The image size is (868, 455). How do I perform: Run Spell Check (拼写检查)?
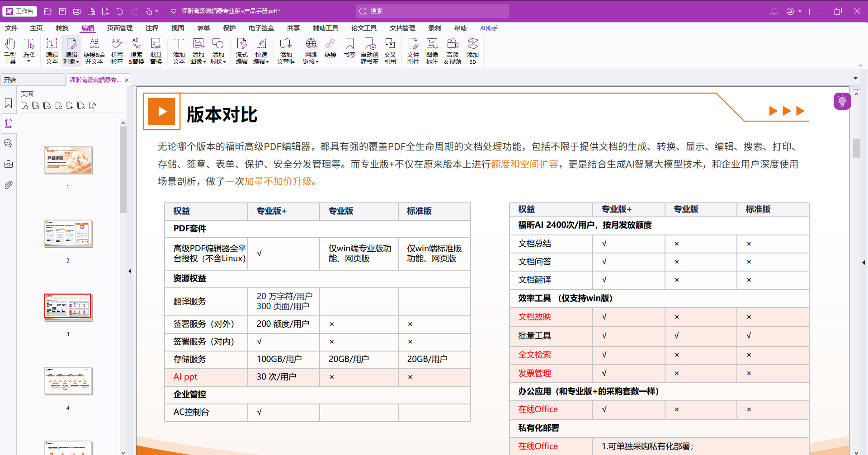point(117,51)
